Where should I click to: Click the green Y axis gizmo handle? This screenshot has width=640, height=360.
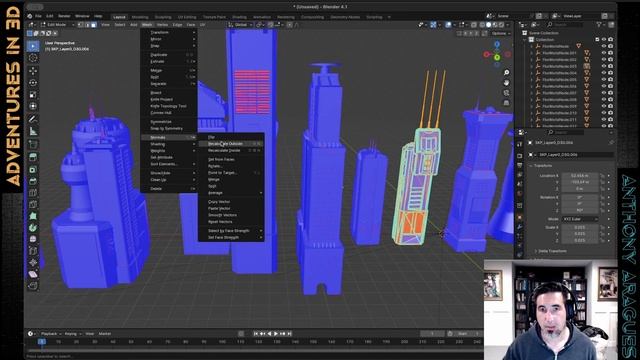[497, 58]
